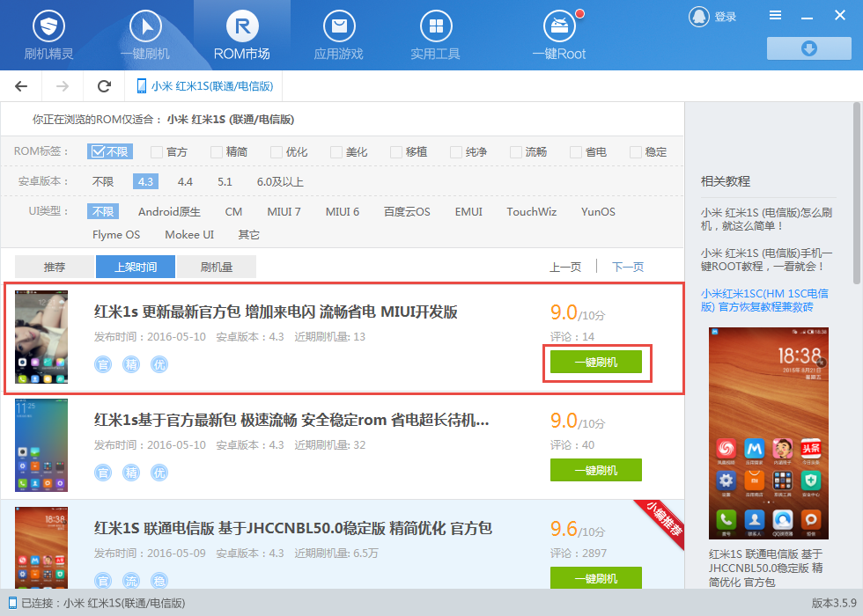Open ROM title 红米1S 联通电信版 基于JHCCNBL50.0稳定版
This screenshot has height=616, width=863.
(292, 529)
